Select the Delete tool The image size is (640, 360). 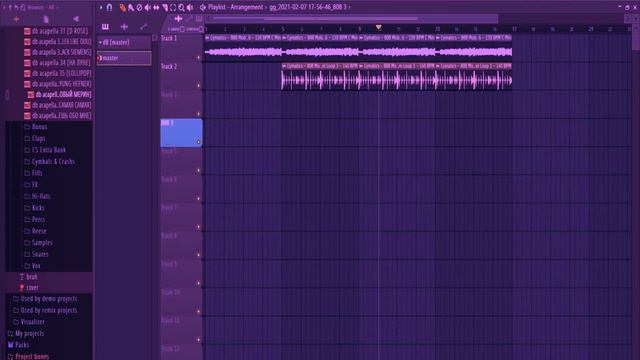[x=139, y=7]
